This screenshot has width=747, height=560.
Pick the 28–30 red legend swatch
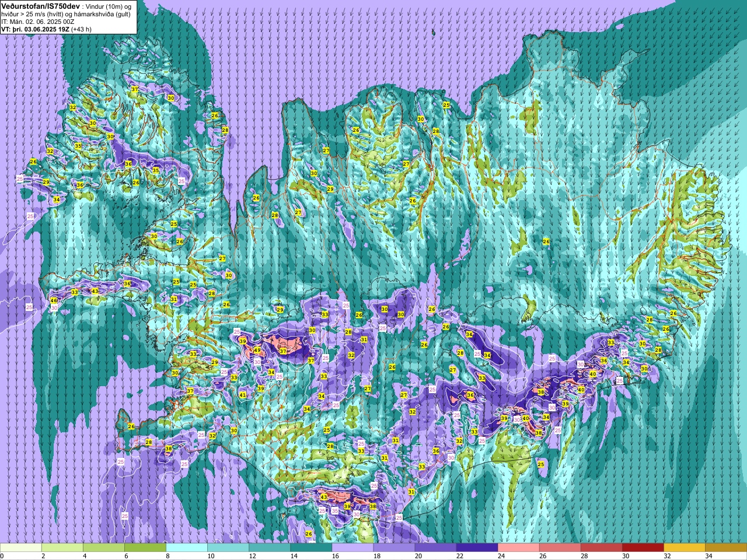coord(601,548)
